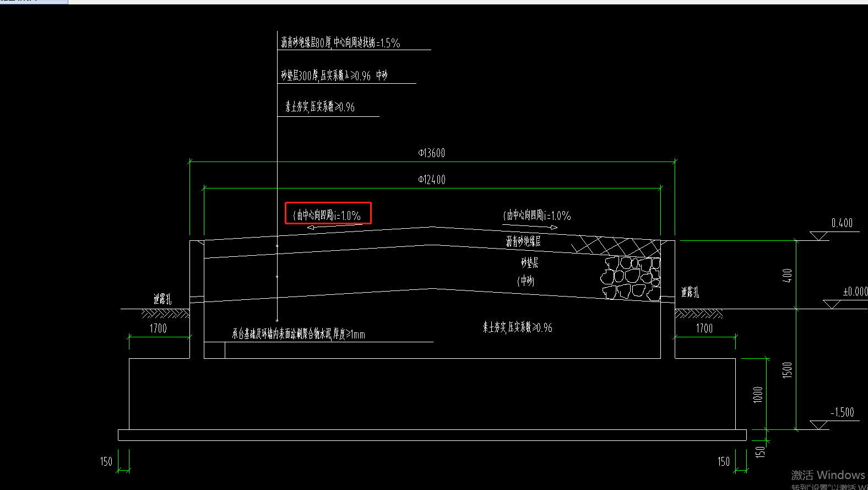Select the horizontal bottom-right 150 dimension text

tap(724, 461)
